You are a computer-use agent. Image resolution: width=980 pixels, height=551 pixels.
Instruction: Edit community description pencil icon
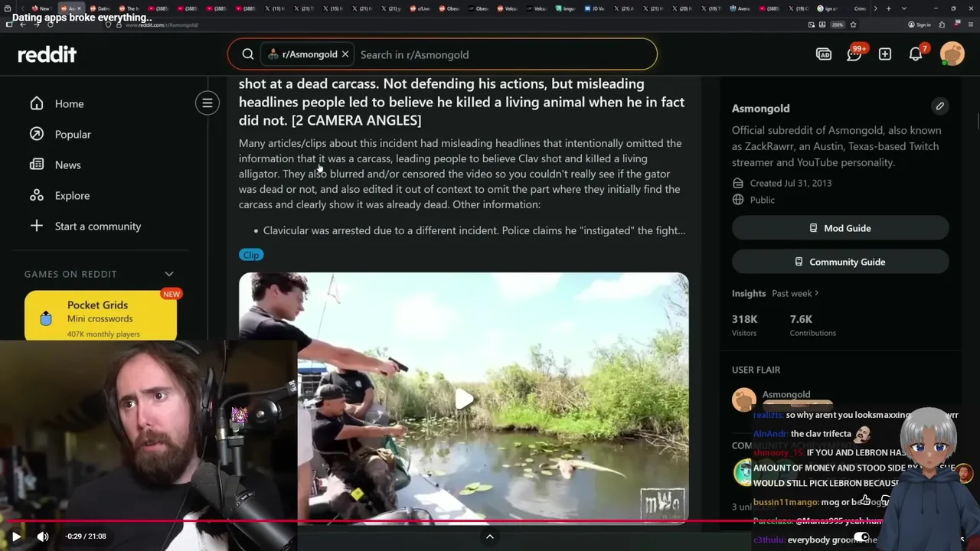click(x=939, y=106)
